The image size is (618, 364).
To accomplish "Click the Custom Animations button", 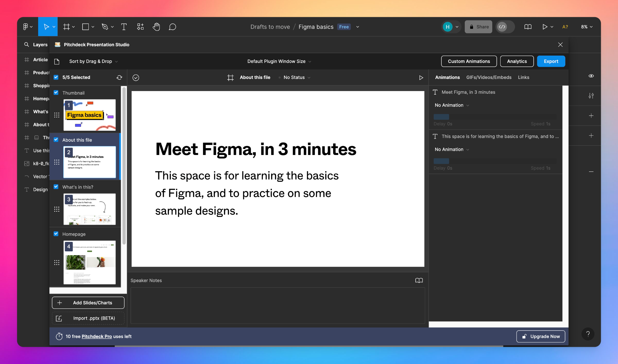I will click(x=469, y=62).
